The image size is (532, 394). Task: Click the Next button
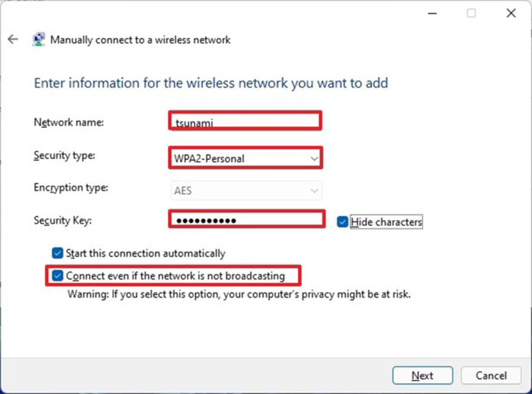coord(422,375)
